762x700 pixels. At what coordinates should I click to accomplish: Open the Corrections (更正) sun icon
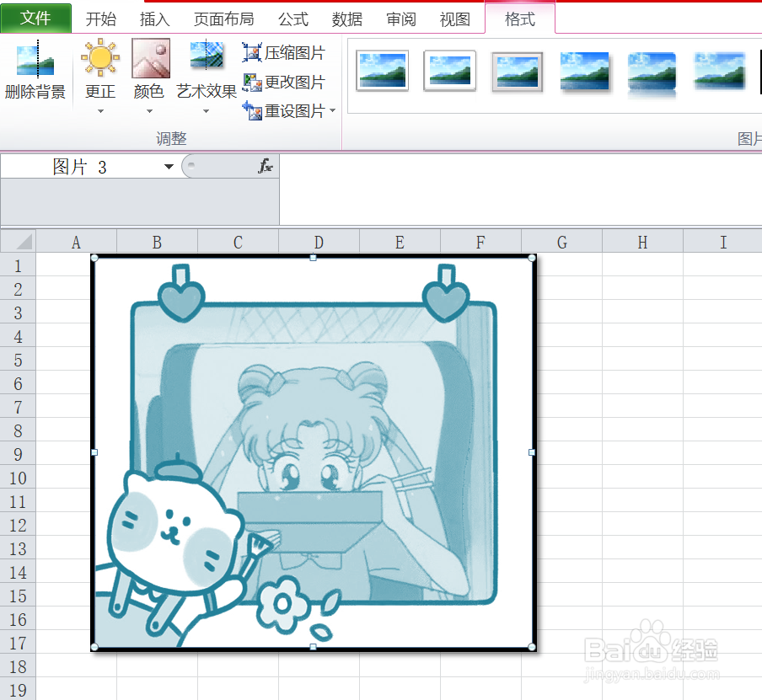(100, 58)
